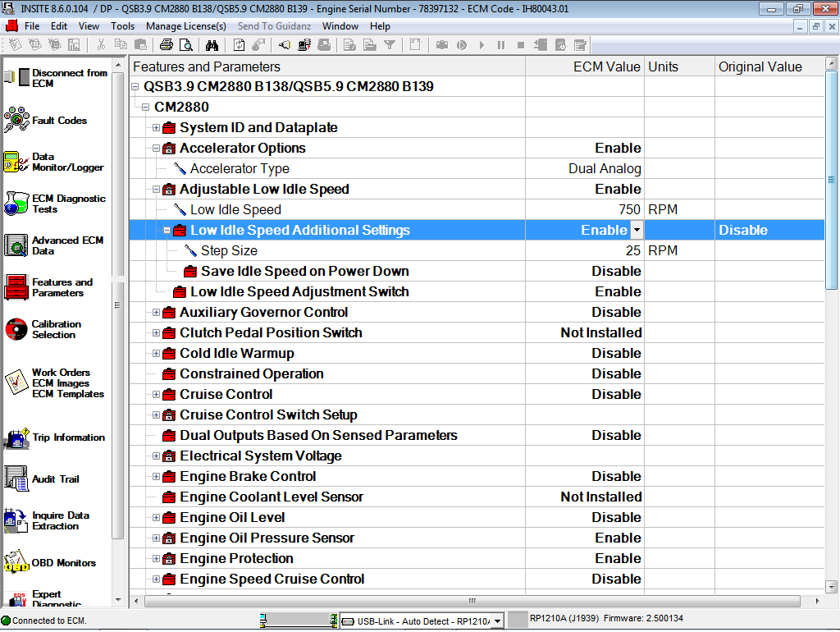Click the Step Size 25 value
The height and width of the screenshot is (632, 840).
point(633,251)
